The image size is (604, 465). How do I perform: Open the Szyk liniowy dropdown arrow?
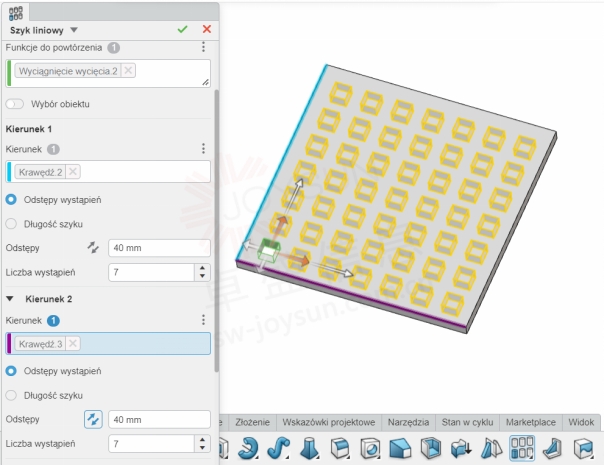coord(74,30)
